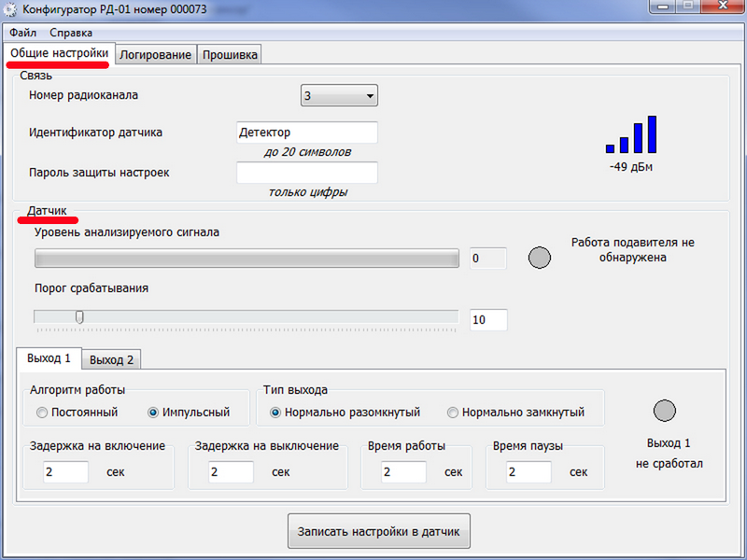Focus the Идентификатор датчика input field
The height and width of the screenshot is (560, 747).
point(307,133)
